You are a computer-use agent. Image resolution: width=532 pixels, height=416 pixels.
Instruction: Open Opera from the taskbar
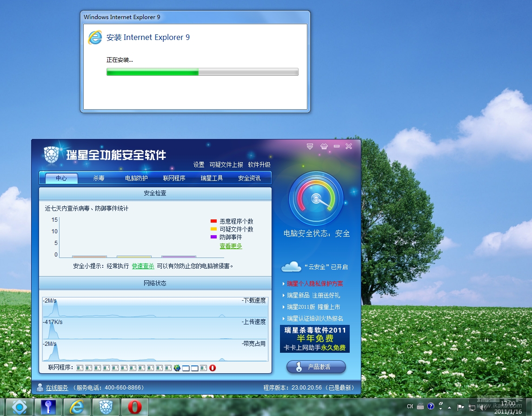(x=135, y=407)
